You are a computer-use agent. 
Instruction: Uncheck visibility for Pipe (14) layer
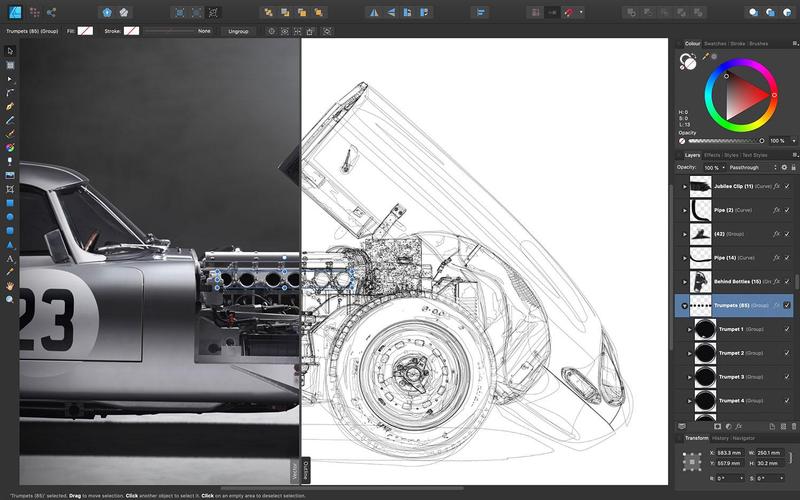[x=787, y=258]
